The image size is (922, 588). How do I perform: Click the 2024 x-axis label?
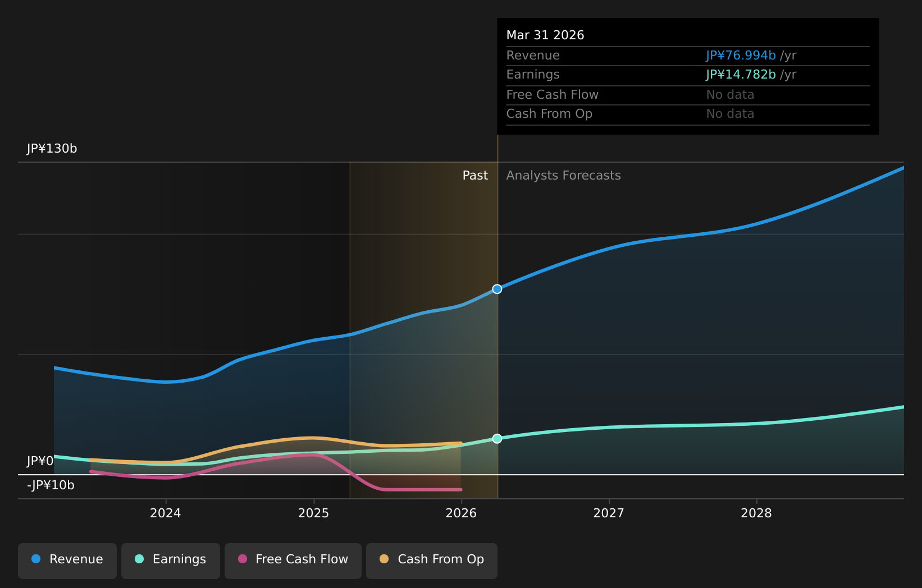(x=166, y=513)
